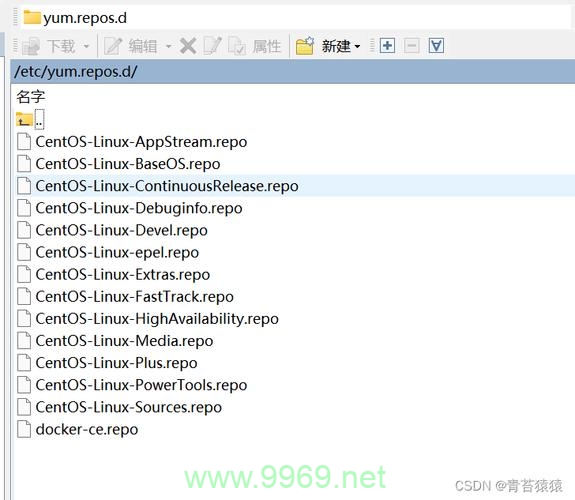Click file icon beside CentOS-Linux-Sources.repo

(24, 407)
